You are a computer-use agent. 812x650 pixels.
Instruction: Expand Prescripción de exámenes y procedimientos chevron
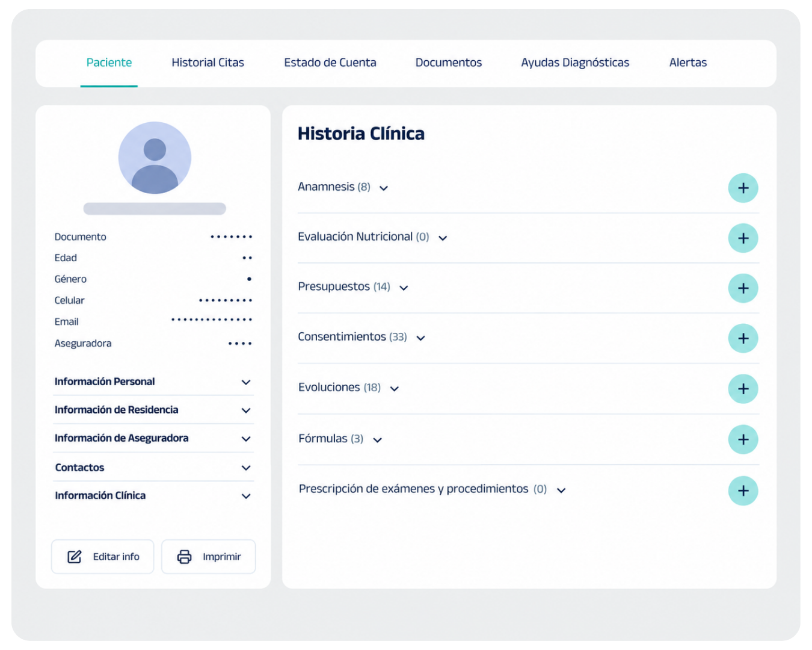(x=561, y=491)
